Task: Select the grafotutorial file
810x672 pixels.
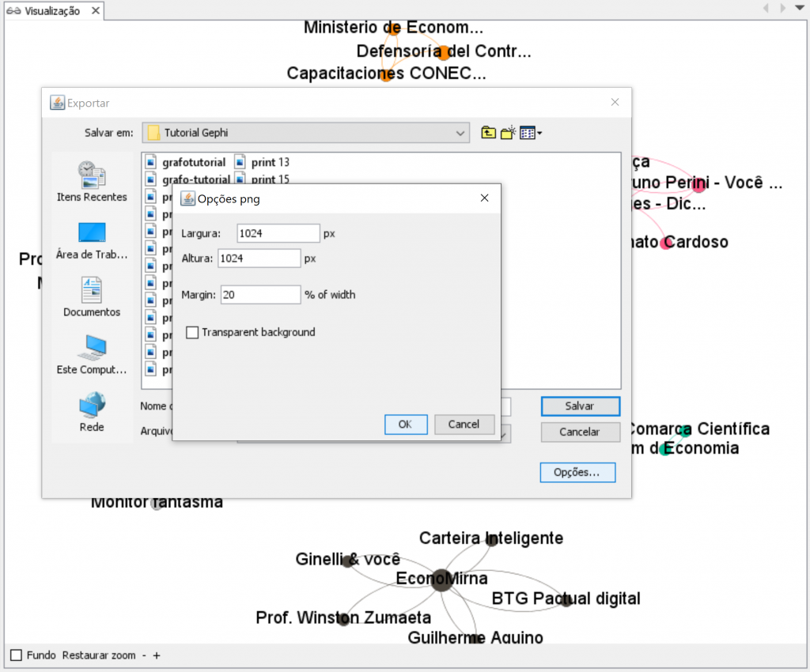Action: tap(187, 162)
